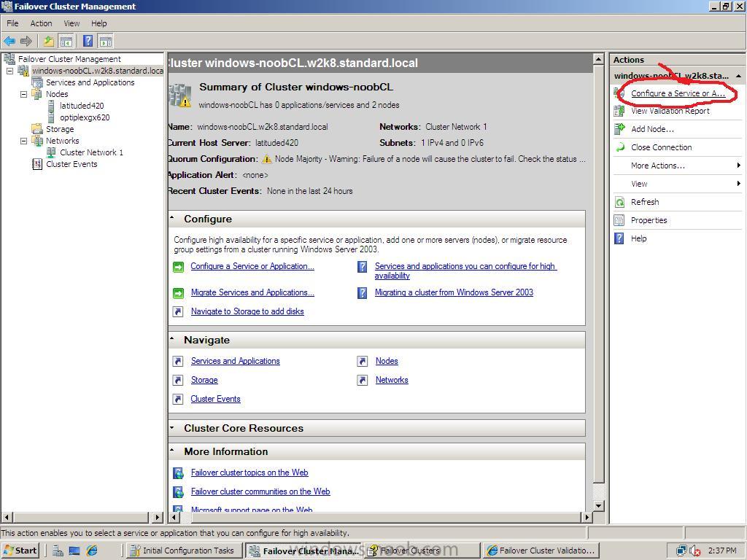Collapse the Networks tree branch
The width and height of the screenshot is (747, 560).
[23, 141]
